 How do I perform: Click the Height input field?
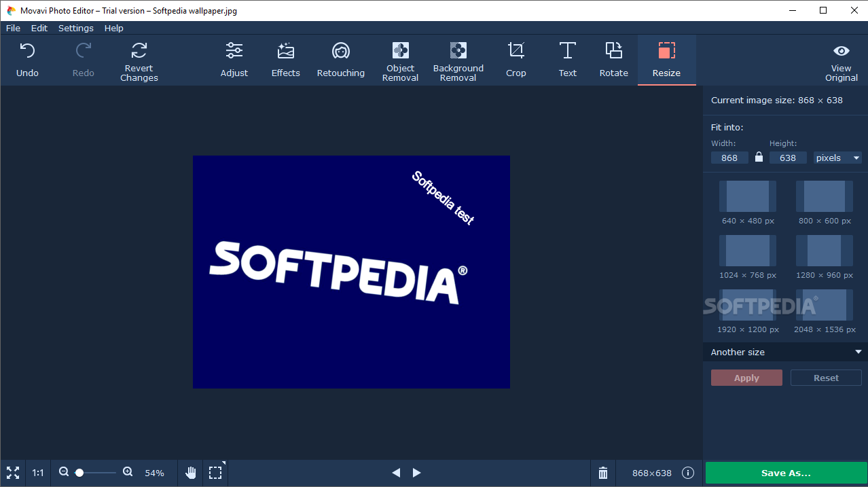[x=788, y=158]
